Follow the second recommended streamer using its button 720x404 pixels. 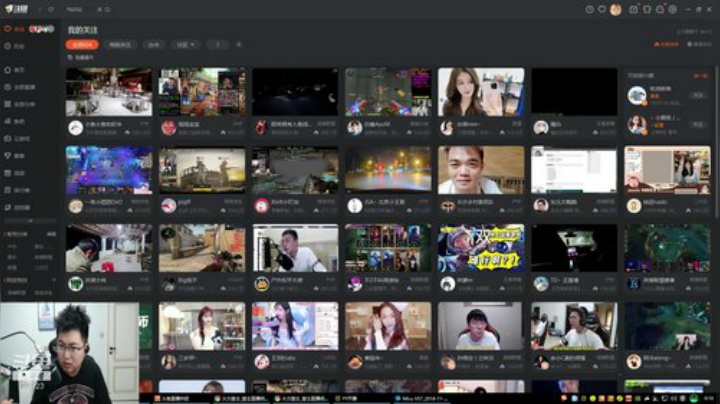[698, 124]
